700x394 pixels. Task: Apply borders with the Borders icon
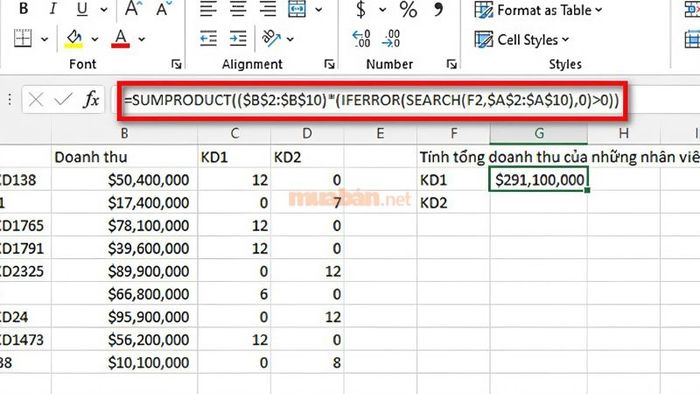tap(23, 39)
